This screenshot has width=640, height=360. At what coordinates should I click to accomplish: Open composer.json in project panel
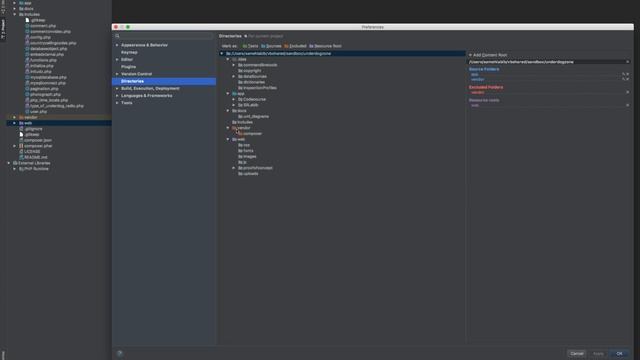[36, 140]
